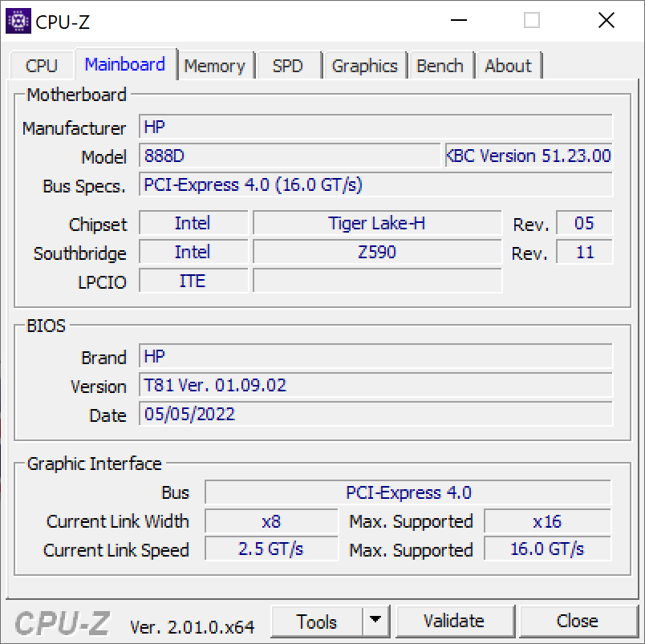Screen dimensions: 645x644
Task: Open the Graphics tab
Action: point(364,66)
